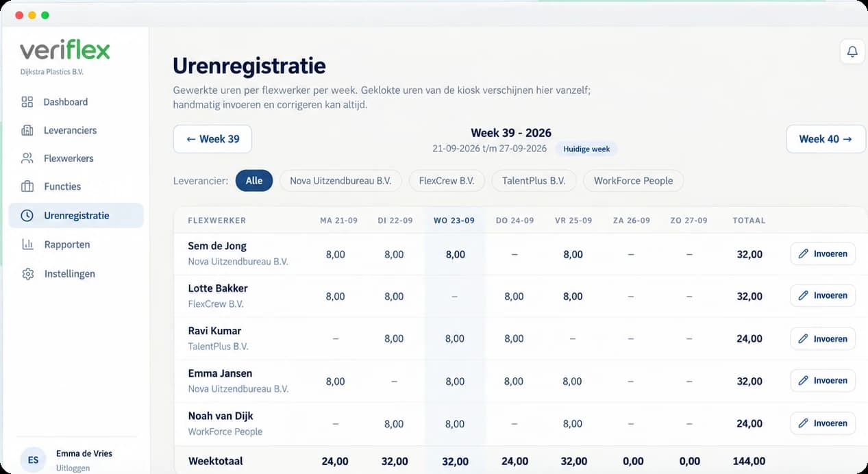Image resolution: width=868 pixels, height=474 pixels.
Task: Click Invoeren for Lotte Bakker
Action: pos(823,296)
